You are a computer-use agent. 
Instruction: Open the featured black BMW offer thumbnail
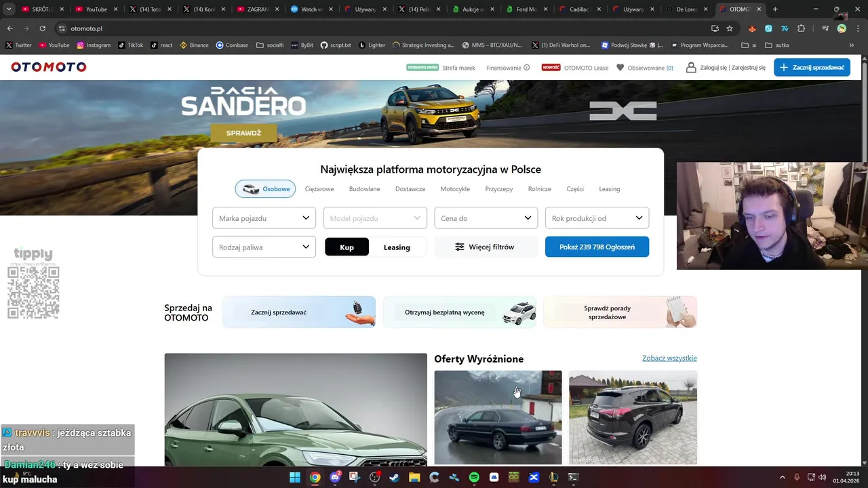coord(498,417)
